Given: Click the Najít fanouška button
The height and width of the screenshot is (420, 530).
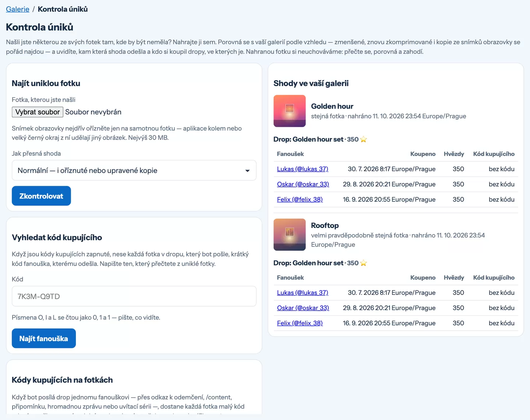Looking at the screenshot, I should coord(44,339).
